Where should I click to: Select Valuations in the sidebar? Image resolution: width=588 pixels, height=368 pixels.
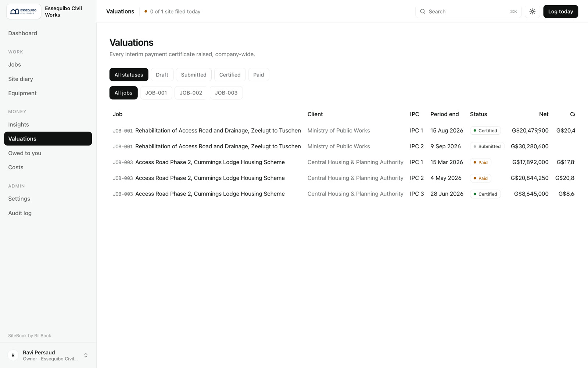tap(48, 139)
